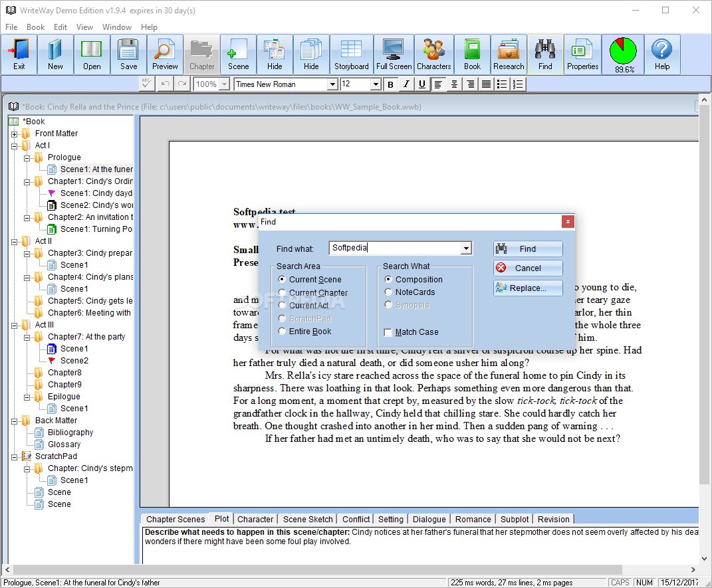Click the Open book toolbar icon

(92, 54)
